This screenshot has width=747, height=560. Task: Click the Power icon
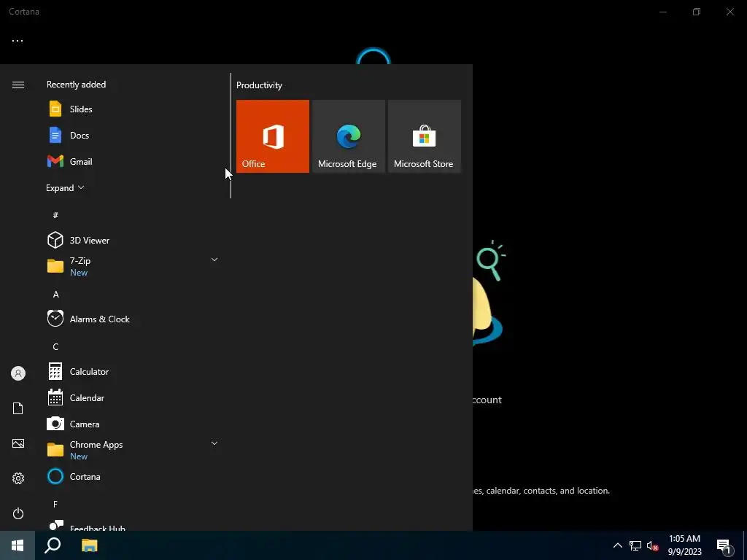pos(18,513)
